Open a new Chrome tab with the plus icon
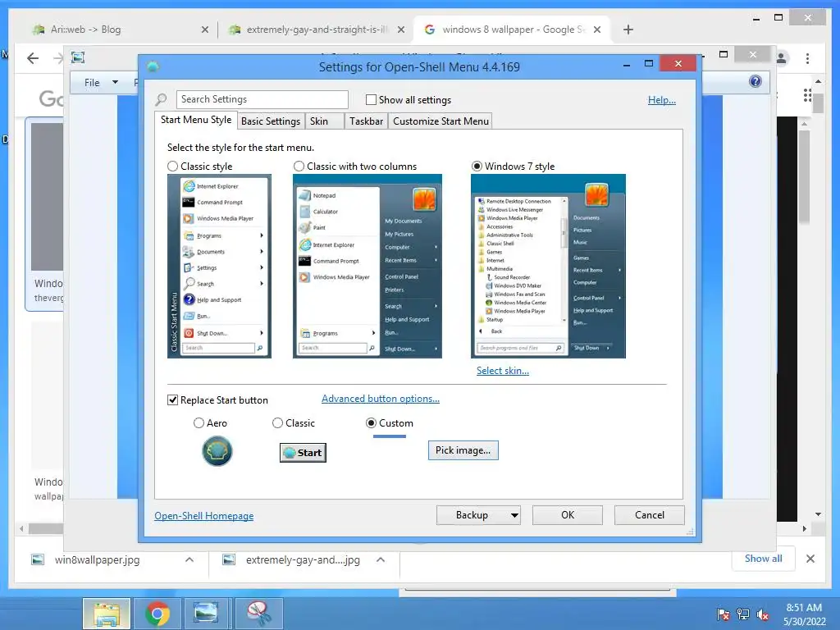Viewport: 840px width, 630px height. point(628,30)
